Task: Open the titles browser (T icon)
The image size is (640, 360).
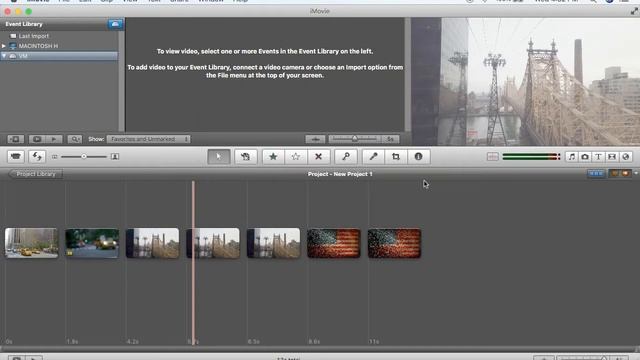Action: tap(598, 157)
